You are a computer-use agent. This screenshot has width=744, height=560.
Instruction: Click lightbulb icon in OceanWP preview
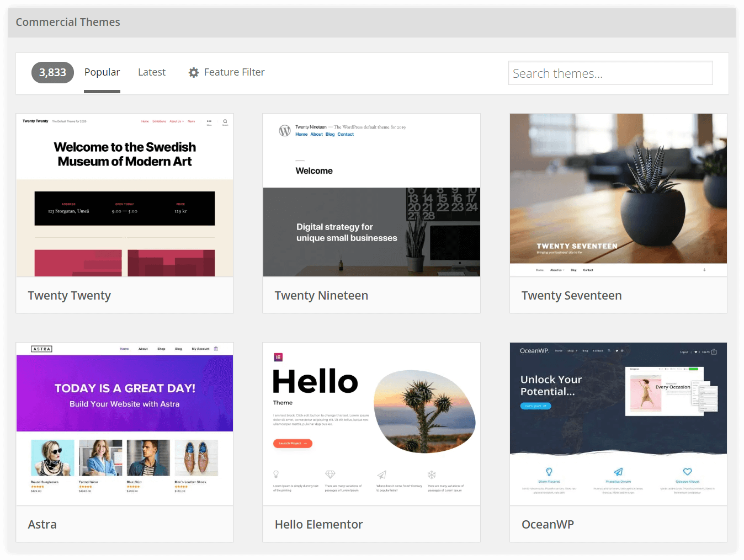point(549,472)
